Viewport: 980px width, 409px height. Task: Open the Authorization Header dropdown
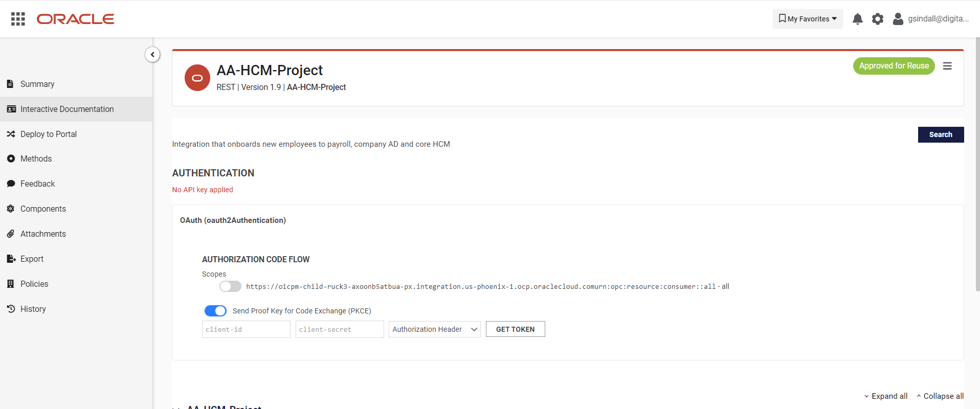coord(435,329)
